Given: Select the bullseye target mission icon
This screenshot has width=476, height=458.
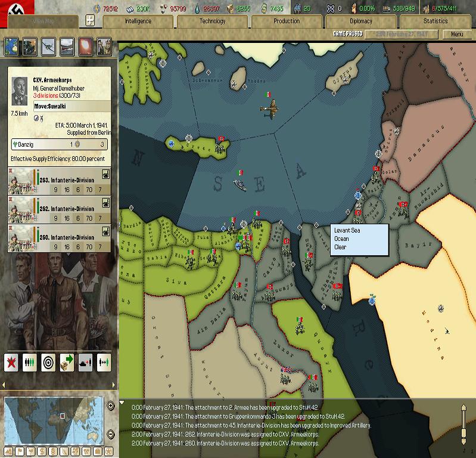Looking at the screenshot, I should 48,362.
